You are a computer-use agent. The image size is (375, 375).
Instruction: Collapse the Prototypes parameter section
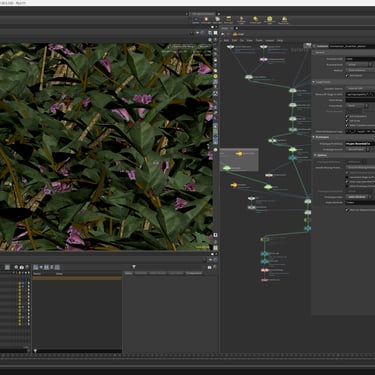313,137
